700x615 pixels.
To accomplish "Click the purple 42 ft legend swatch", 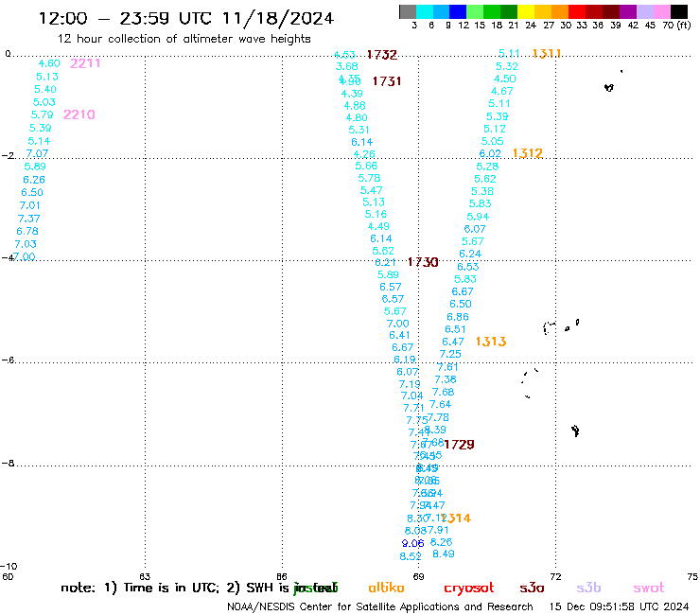I will (x=628, y=11).
